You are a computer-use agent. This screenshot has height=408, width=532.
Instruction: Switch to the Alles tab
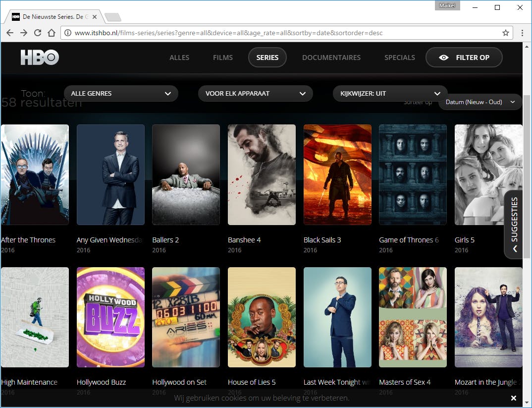coord(179,58)
